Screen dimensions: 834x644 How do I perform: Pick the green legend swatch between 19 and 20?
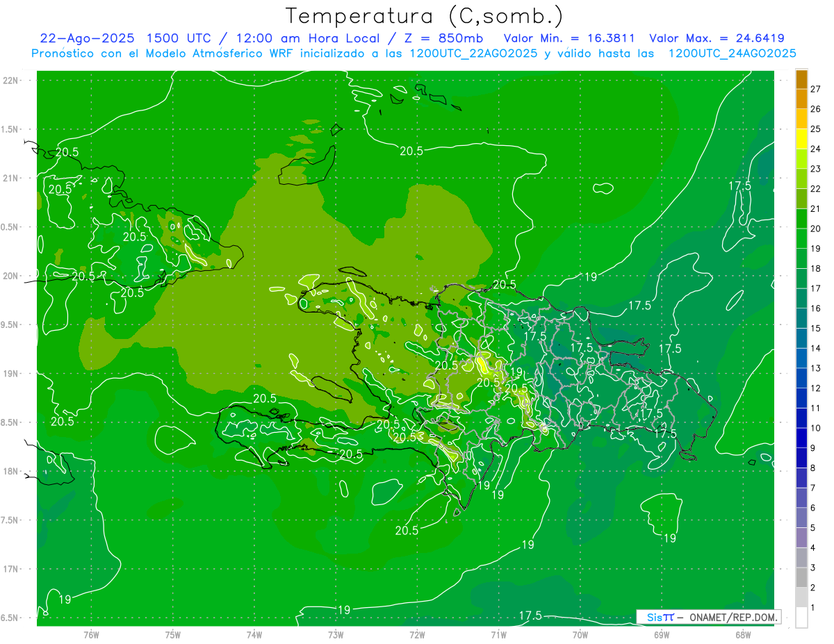point(801,238)
